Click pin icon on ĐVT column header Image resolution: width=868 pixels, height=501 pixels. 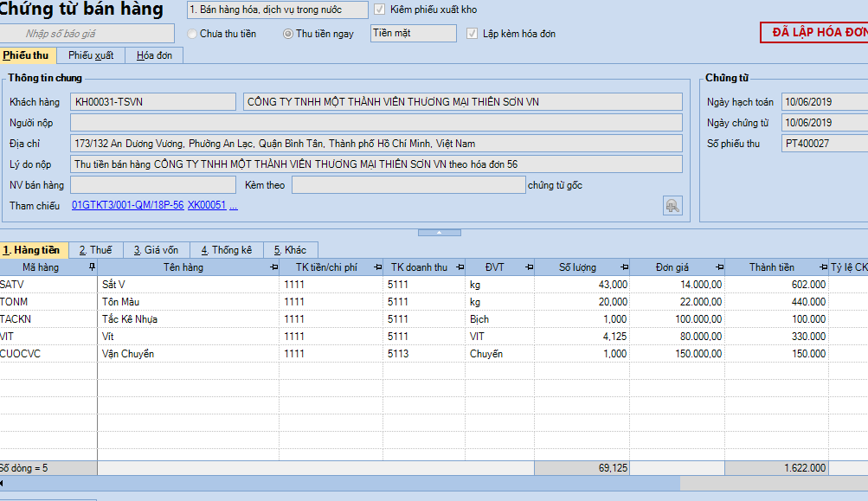point(527,267)
